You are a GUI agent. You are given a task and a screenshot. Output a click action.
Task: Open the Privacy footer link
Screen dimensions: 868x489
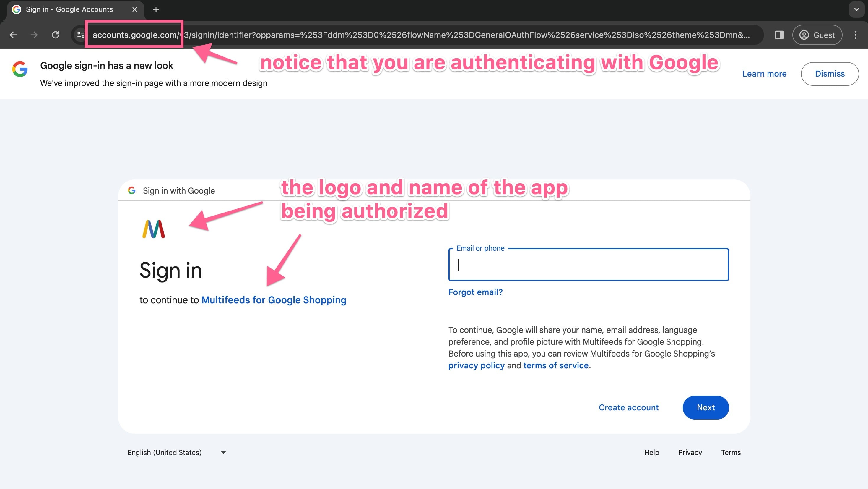click(x=690, y=453)
